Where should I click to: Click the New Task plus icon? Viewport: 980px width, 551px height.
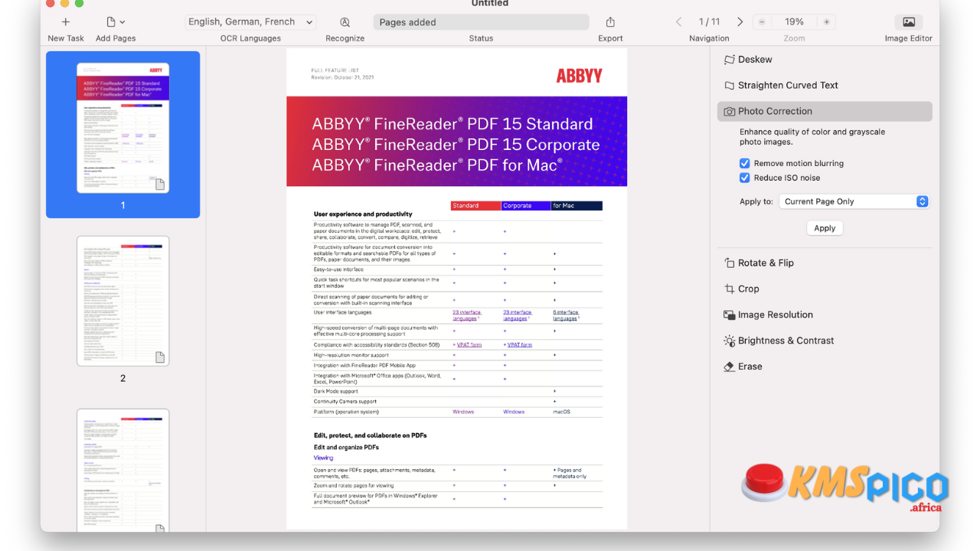pos(66,22)
